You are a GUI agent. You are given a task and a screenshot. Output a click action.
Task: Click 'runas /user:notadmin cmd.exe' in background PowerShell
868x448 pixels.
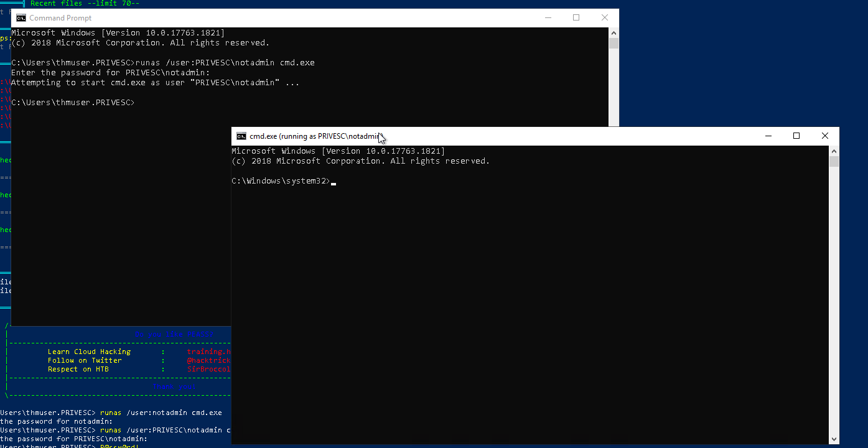[x=161, y=413]
